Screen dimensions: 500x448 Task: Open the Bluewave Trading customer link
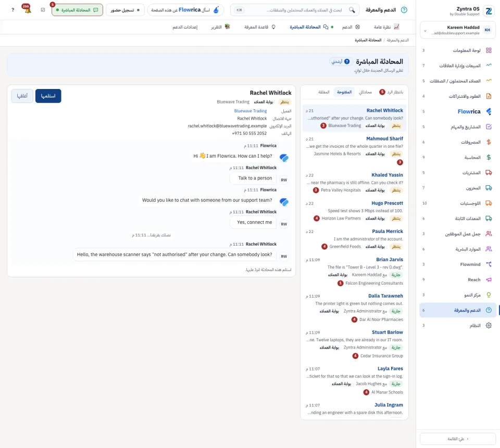[x=251, y=111]
